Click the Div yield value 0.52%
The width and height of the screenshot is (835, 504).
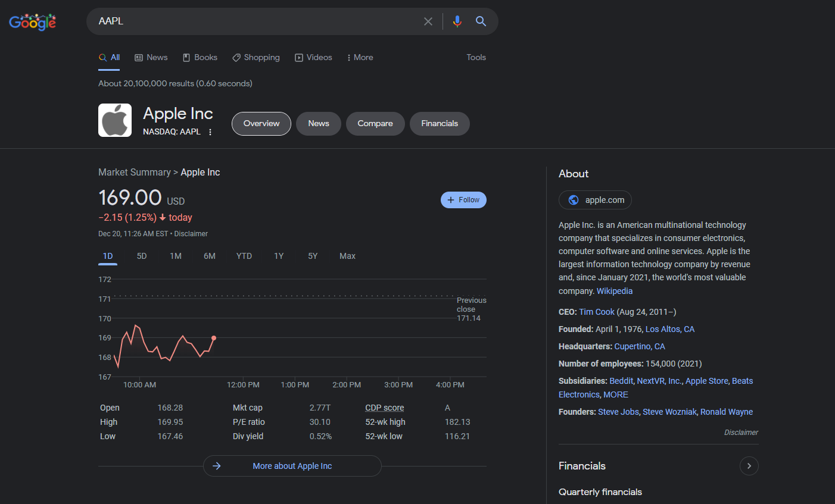tap(320, 436)
